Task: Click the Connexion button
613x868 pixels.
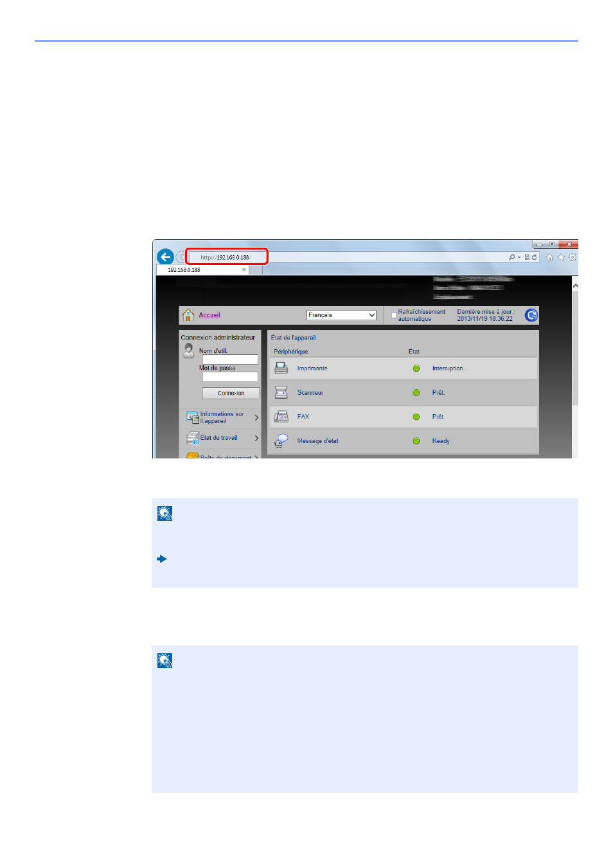Action: tap(231, 393)
